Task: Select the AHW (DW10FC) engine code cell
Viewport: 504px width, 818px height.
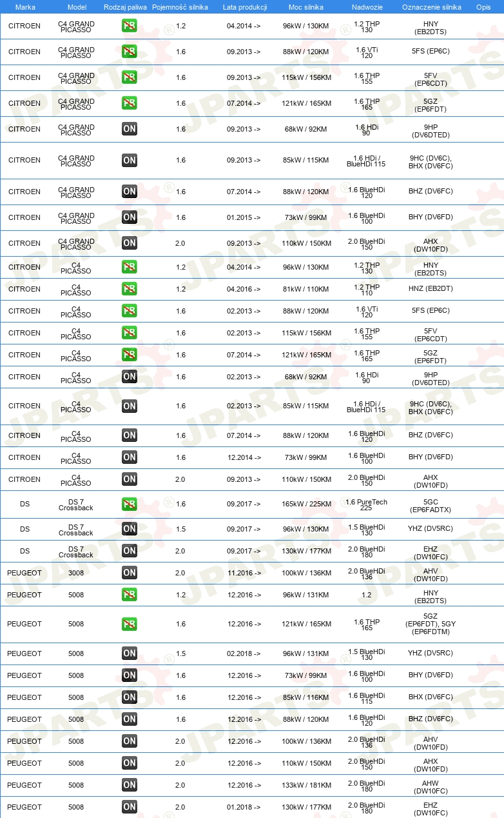Action: 431,787
